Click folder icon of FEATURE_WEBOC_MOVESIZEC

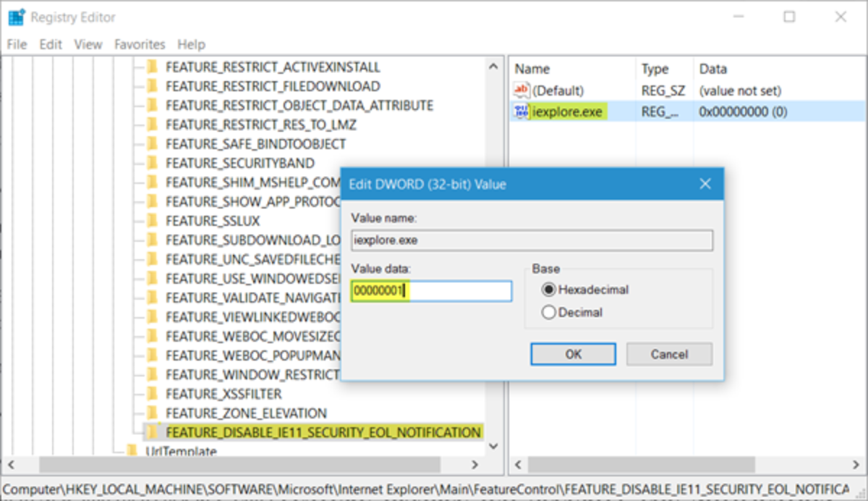(152, 336)
